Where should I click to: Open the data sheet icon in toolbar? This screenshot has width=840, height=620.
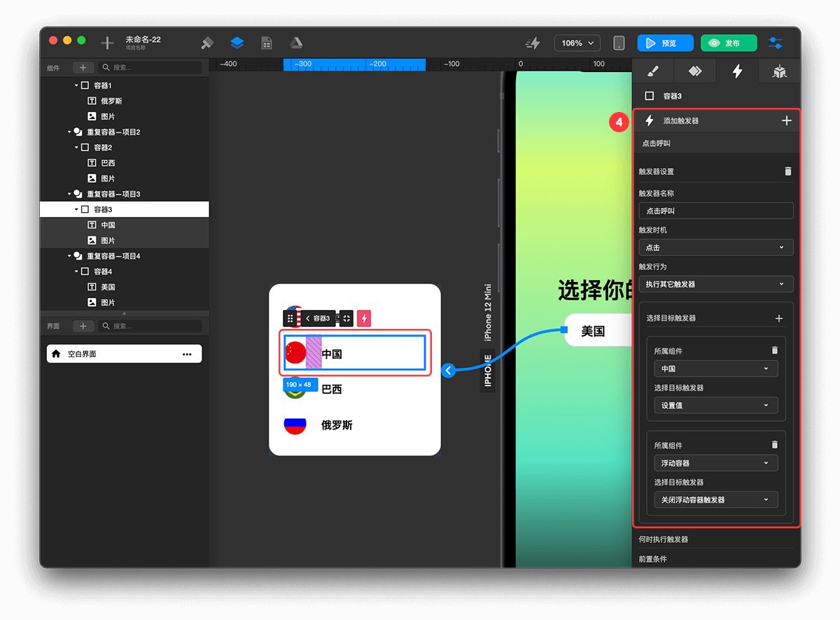[x=267, y=43]
